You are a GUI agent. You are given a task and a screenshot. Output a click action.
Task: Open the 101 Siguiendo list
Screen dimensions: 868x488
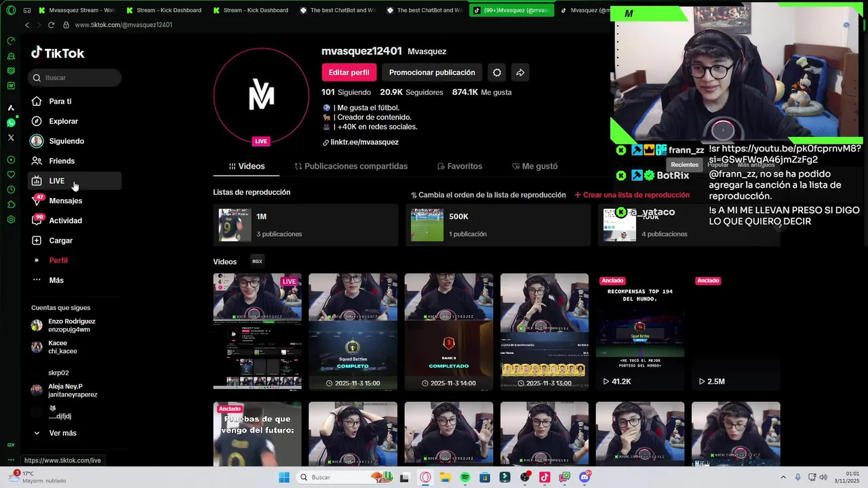click(346, 92)
